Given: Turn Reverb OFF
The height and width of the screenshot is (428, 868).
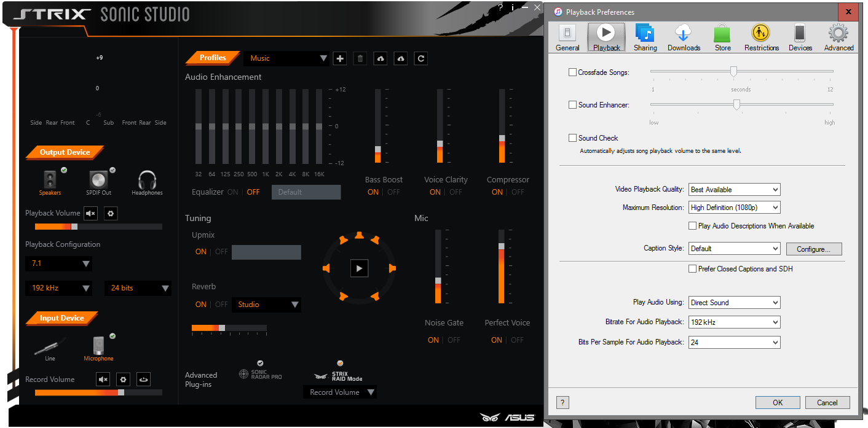Looking at the screenshot, I should pyautogui.click(x=221, y=305).
